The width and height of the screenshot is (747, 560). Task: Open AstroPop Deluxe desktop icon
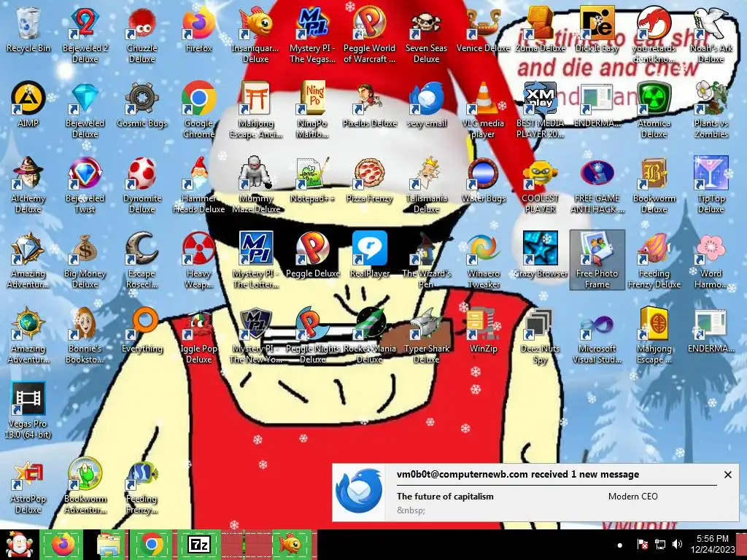(28, 486)
